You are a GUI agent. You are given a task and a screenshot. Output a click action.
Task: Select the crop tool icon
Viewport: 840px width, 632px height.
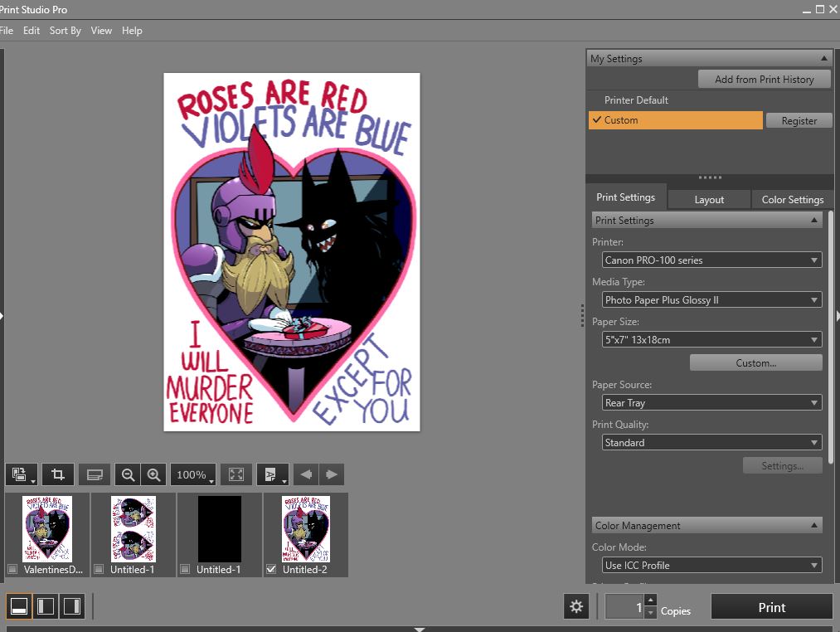click(x=58, y=474)
